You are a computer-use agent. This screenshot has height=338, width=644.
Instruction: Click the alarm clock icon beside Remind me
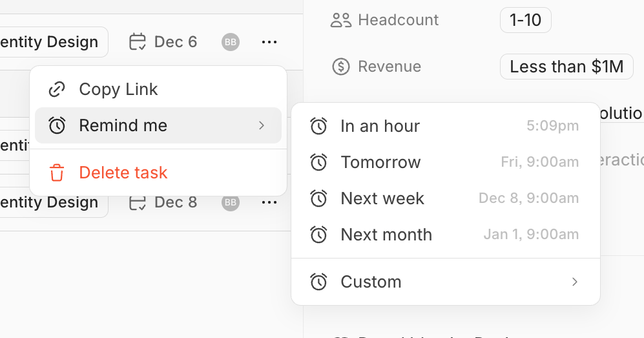[57, 125]
